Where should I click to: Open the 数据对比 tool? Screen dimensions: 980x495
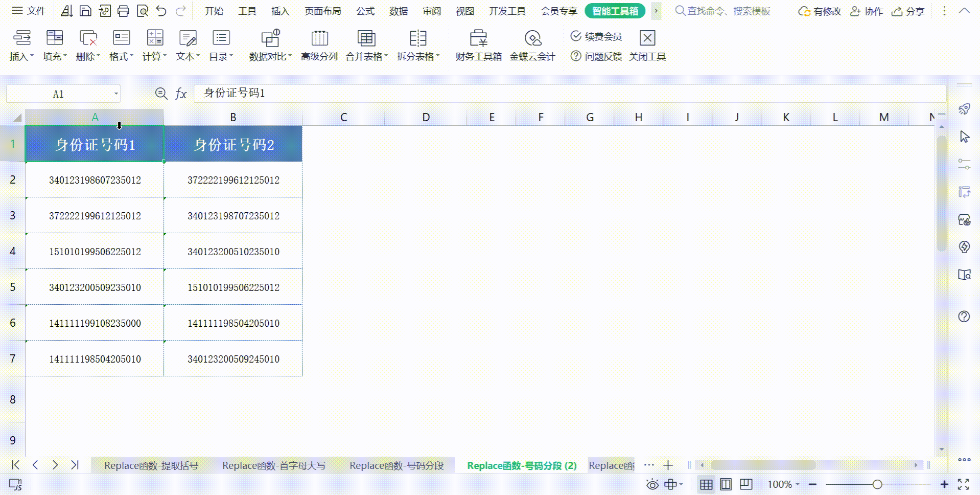click(x=270, y=46)
